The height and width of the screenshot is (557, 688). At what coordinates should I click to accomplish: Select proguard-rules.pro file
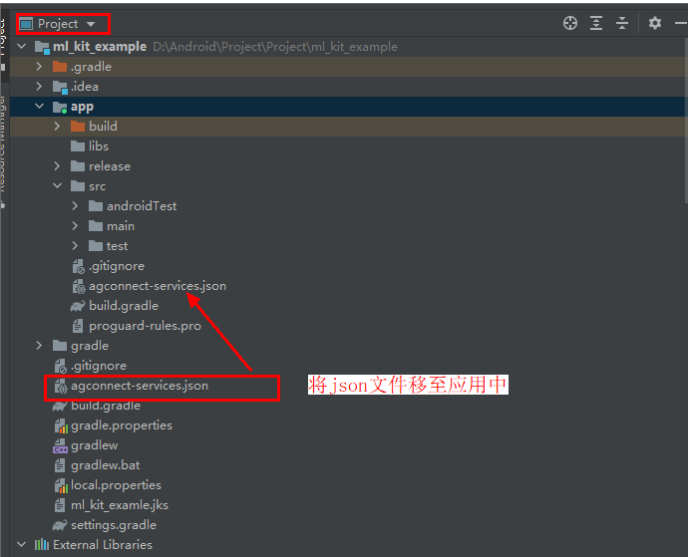coord(144,326)
